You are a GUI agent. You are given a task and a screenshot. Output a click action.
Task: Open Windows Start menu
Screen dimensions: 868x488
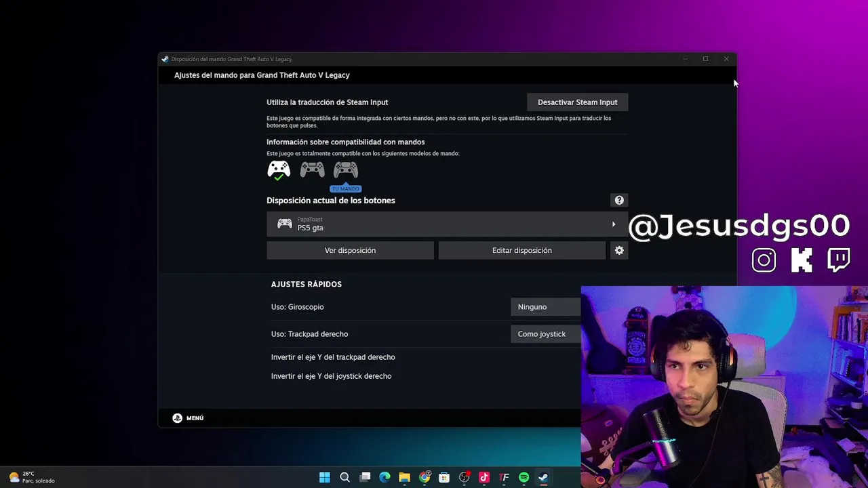point(325,477)
